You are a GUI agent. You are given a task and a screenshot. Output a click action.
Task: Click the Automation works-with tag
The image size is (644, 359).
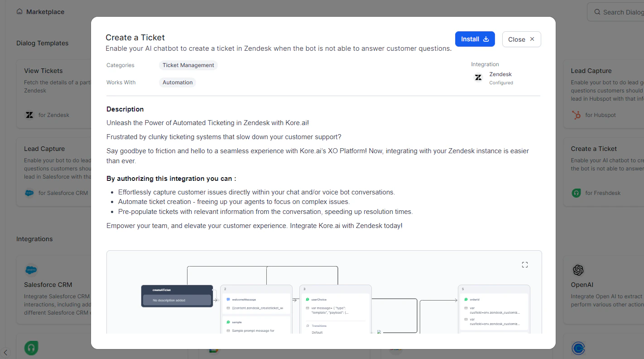pyautogui.click(x=177, y=82)
